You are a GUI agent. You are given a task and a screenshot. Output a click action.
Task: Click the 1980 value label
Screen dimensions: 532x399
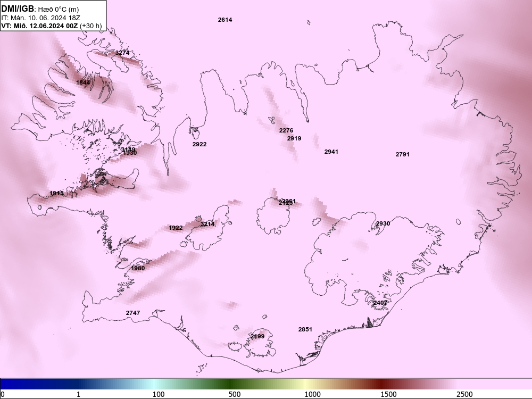tap(138, 268)
